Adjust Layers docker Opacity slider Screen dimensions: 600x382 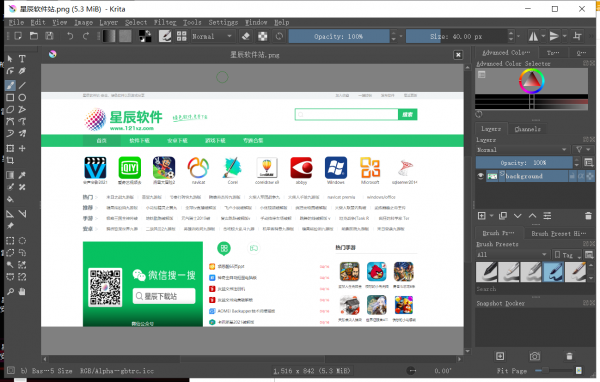524,163
